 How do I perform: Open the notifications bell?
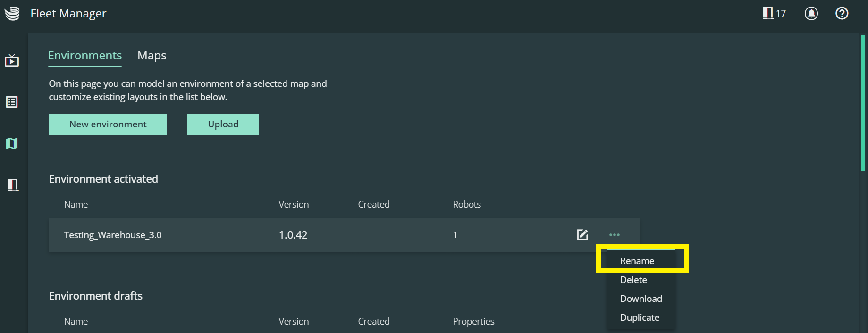coord(811,13)
